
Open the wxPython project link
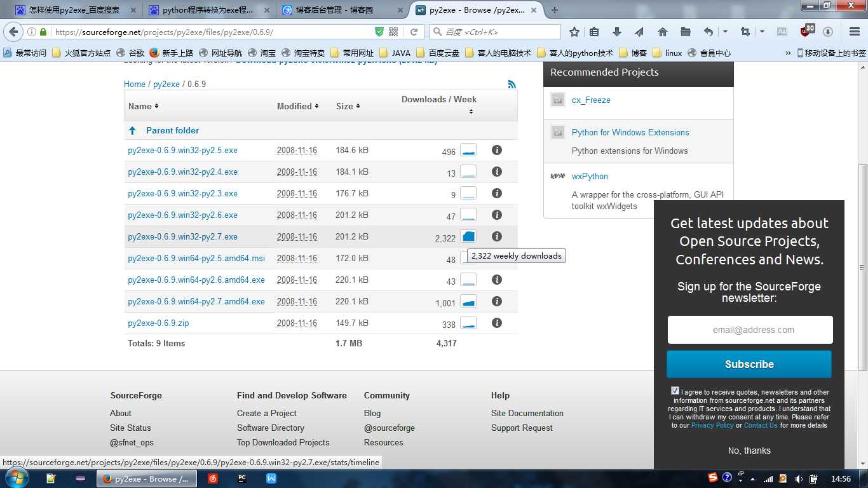pyautogui.click(x=590, y=176)
